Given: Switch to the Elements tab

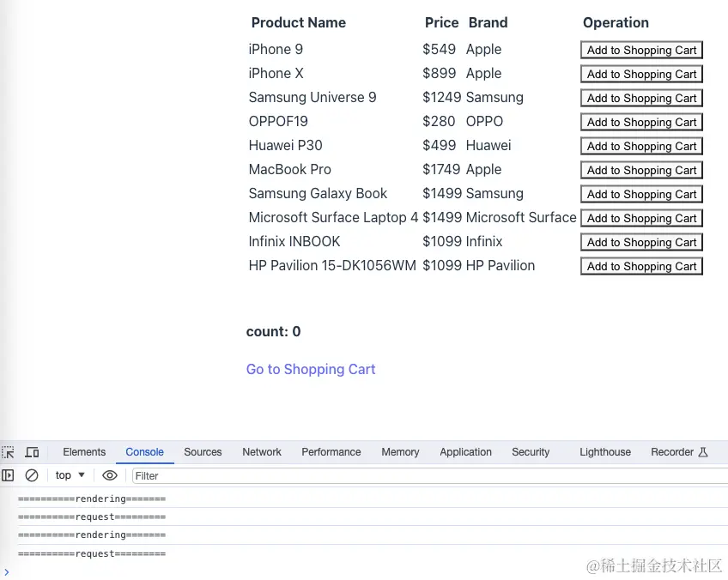Looking at the screenshot, I should click(84, 452).
